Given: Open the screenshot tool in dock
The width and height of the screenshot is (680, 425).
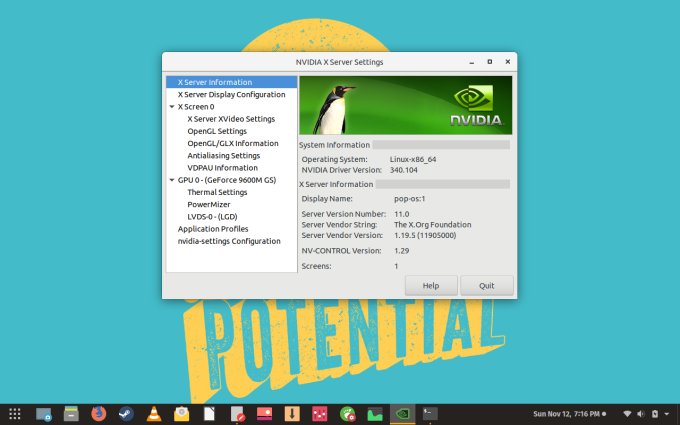Looking at the screenshot, I should 43,414.
